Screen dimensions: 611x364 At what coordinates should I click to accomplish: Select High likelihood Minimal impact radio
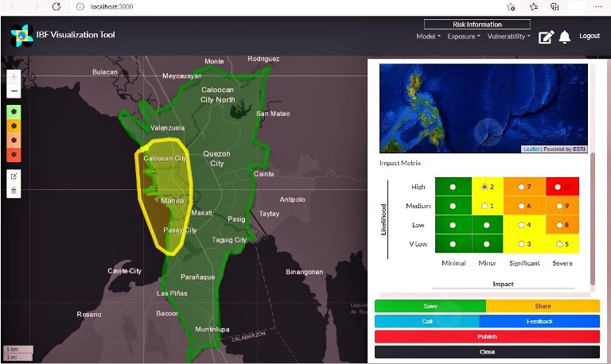453,187
